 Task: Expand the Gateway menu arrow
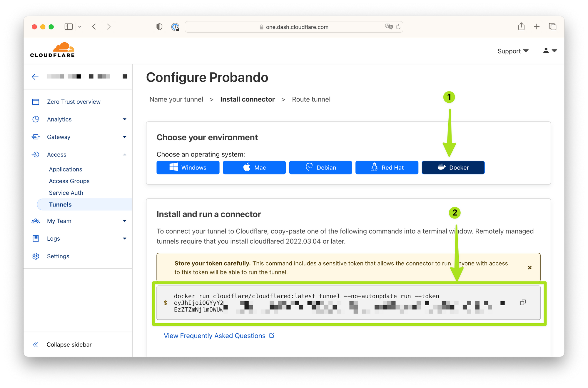(125, 137)
